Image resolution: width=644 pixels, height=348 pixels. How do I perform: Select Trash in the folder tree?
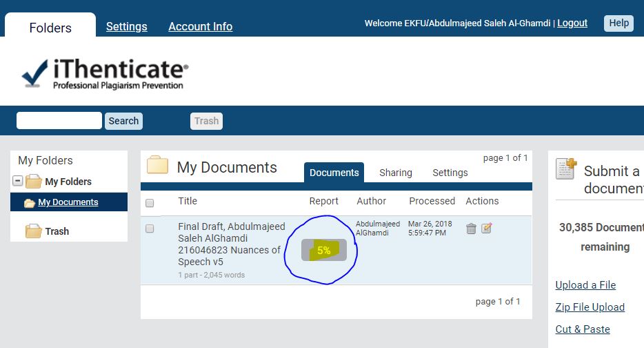[x=57, y=231]
